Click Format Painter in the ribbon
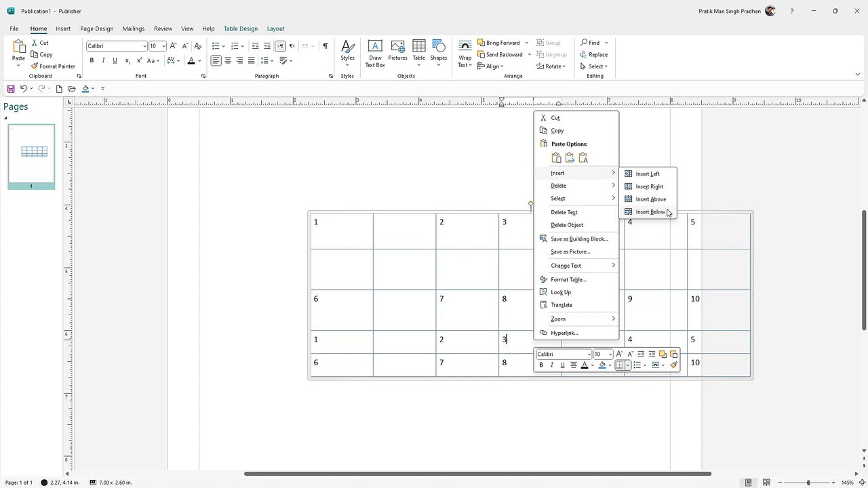868x488 pixels. [53, 66]
